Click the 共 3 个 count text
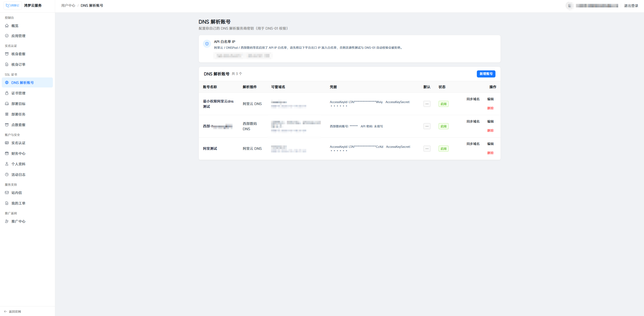644x316 pixels. click(x=237, y=74)
